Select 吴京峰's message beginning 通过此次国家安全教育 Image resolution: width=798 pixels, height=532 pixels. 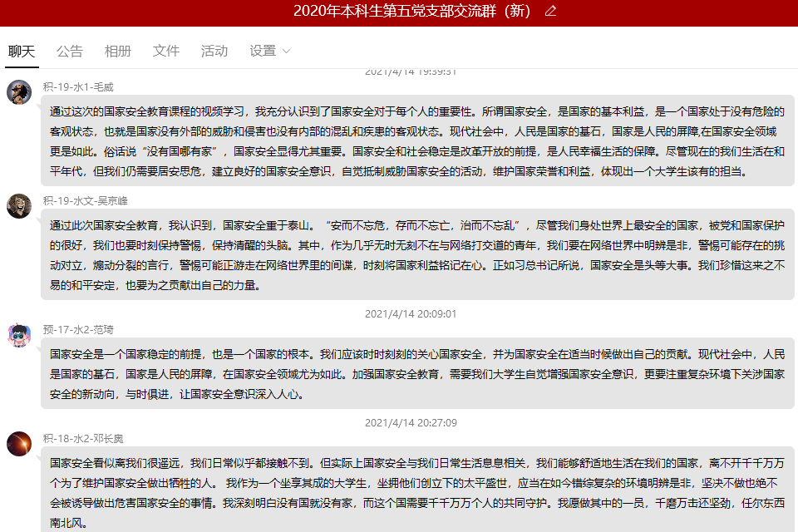click(x=417, y=254)
